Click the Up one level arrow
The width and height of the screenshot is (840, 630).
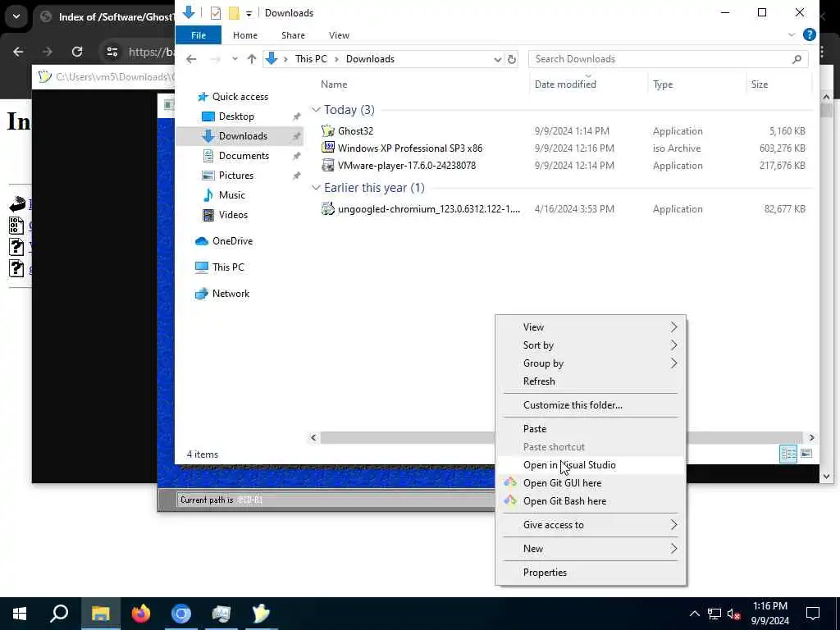[x=252, y=59]
